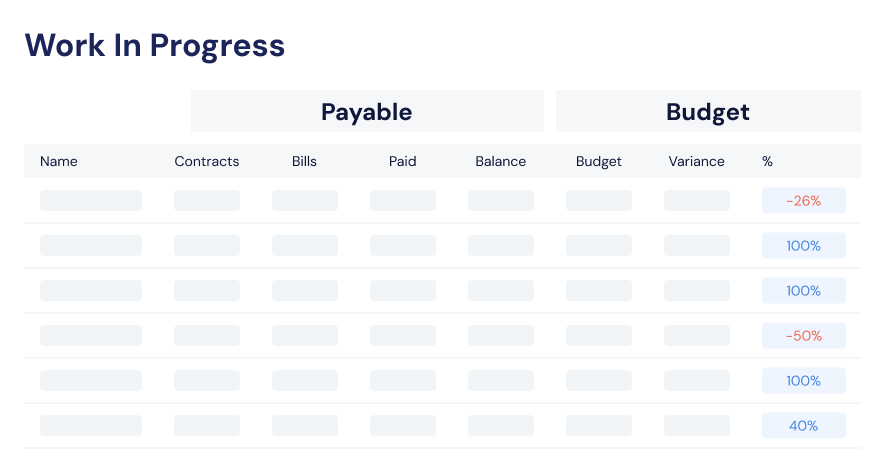This screenshot has height=472, width=885.
Task: Select the 40% percentage badge
Action: [x=804, y=426]
